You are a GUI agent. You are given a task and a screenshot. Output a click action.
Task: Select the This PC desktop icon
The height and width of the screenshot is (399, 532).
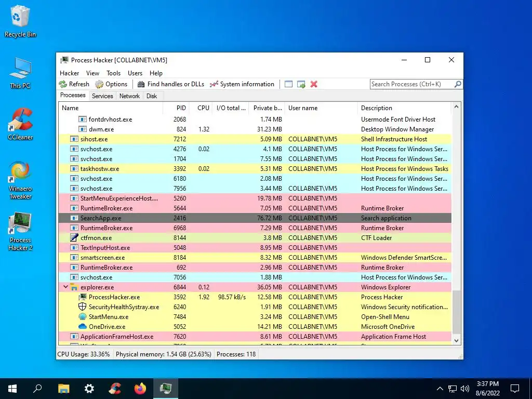20,73
